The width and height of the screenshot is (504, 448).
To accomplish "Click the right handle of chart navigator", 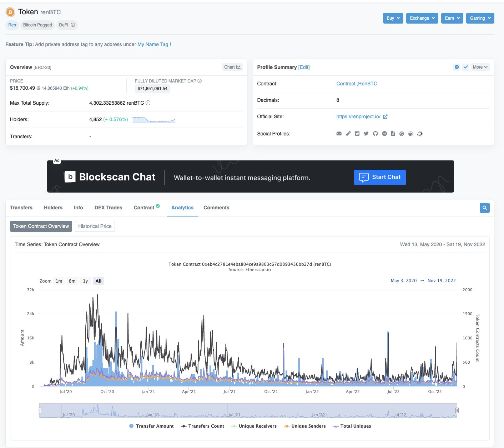I will (x=457, y=410).
